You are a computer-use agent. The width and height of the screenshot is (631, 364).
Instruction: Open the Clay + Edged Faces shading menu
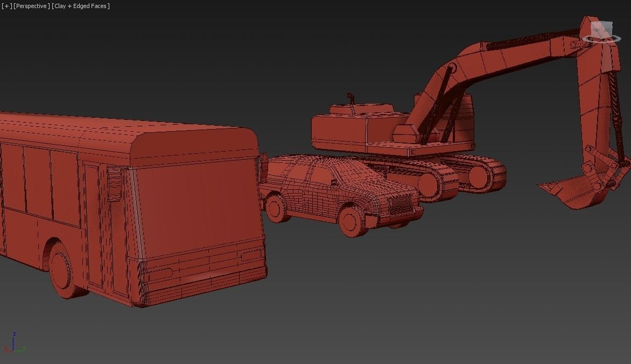click(80, 6)
